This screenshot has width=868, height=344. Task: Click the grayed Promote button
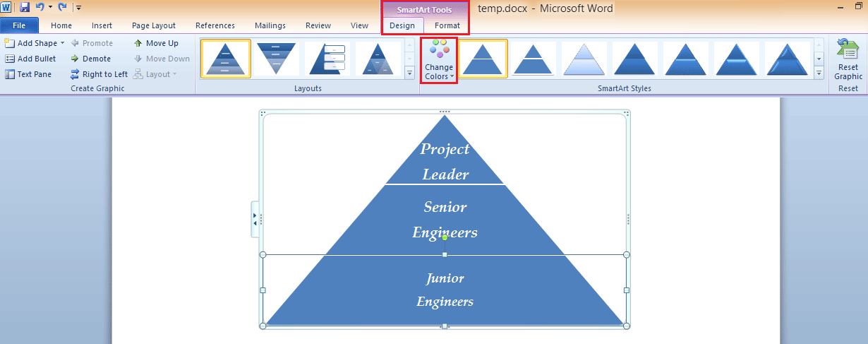point(92,43)
